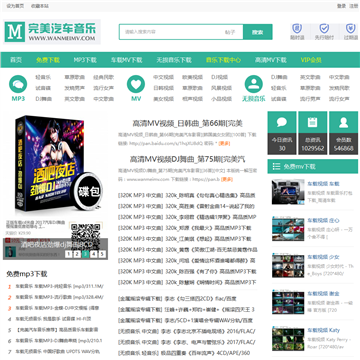360x360 pixels.
Task: Switch the slideshow to slide 2
Action: coord(77,254)
